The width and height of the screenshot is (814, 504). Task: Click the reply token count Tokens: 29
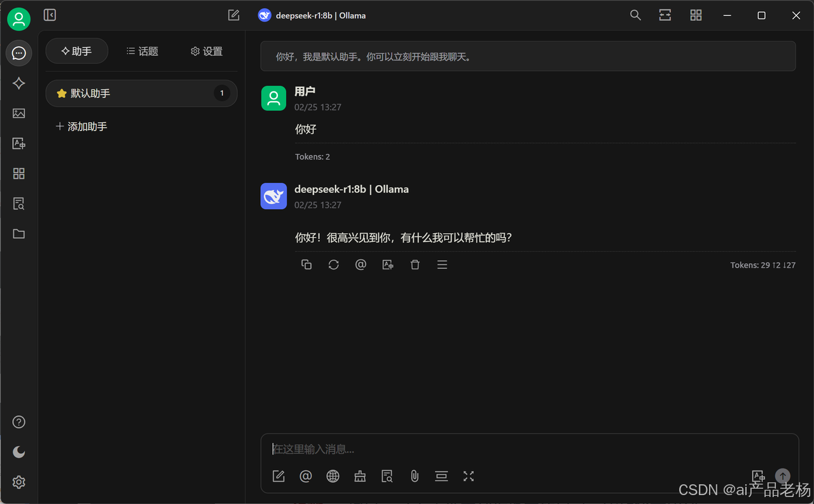(x=763, y=265)
